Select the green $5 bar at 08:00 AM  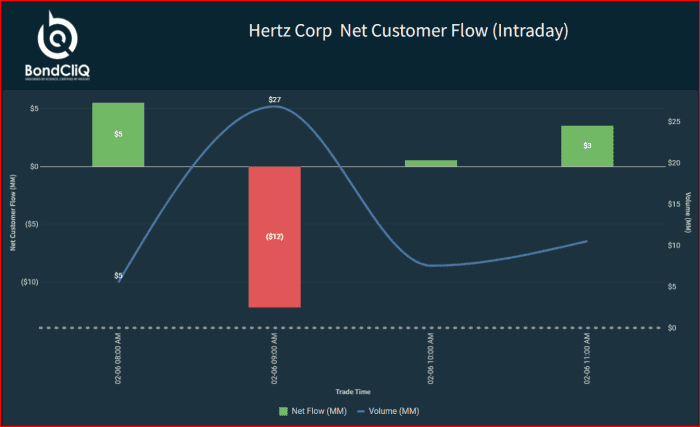(118, 134)
